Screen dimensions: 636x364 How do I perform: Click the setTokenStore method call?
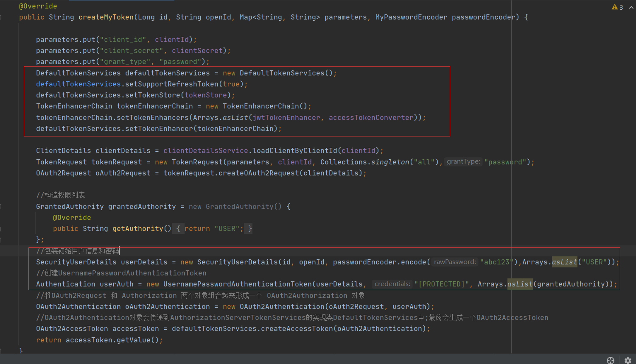153,95
